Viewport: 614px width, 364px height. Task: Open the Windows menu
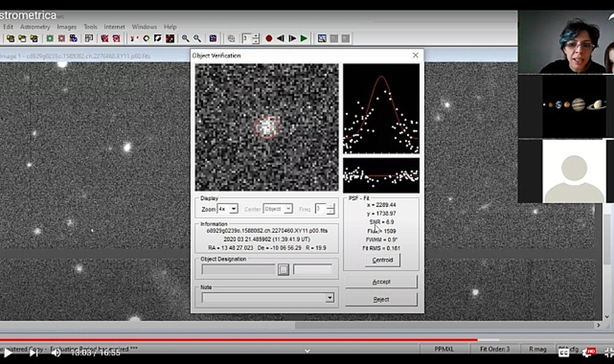click(144, 27)
